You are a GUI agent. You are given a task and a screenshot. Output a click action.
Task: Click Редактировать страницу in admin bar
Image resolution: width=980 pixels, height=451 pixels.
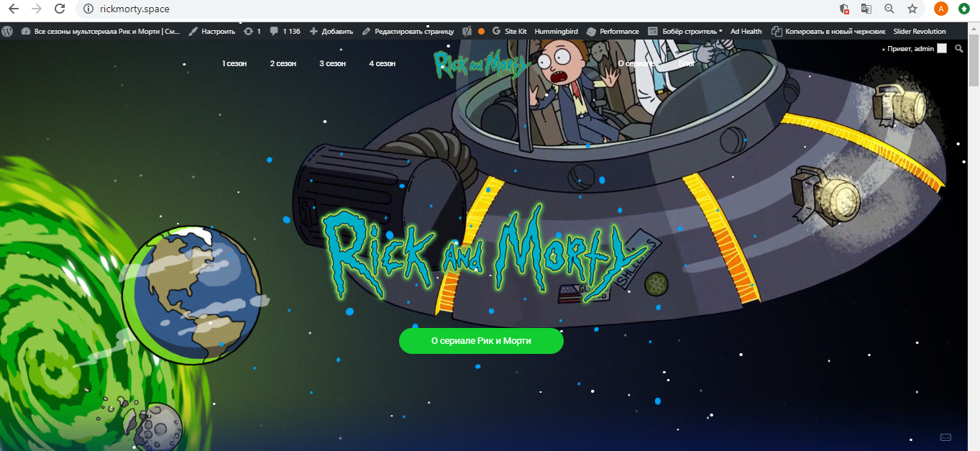(x=408, y=31)
